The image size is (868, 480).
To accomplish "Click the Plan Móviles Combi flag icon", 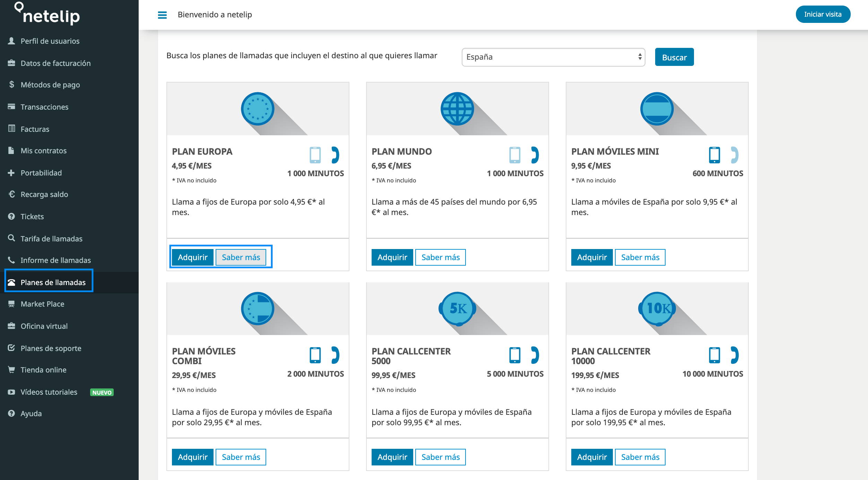I will (x=258, y=309).
